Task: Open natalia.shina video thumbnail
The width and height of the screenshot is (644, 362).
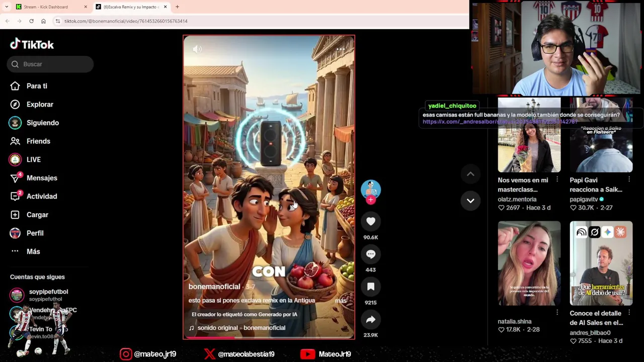Action: coord(529,263)
